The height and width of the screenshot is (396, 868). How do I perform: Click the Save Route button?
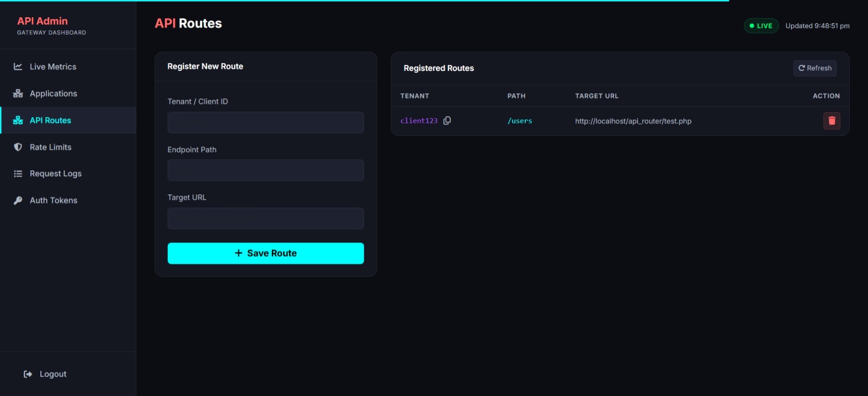[265, 253]
